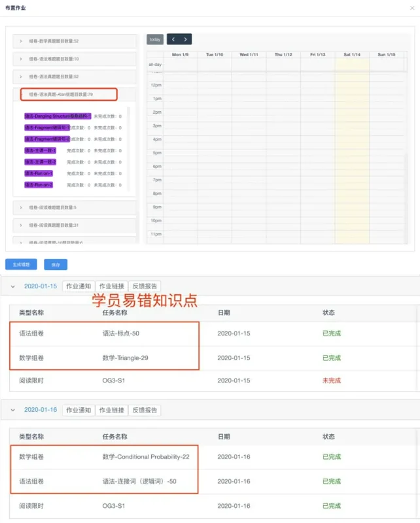The height and width of the screenshot is (523, 420).
Task: Select the 语法-Fragment-2 purple tag
Action: (47, 139)
